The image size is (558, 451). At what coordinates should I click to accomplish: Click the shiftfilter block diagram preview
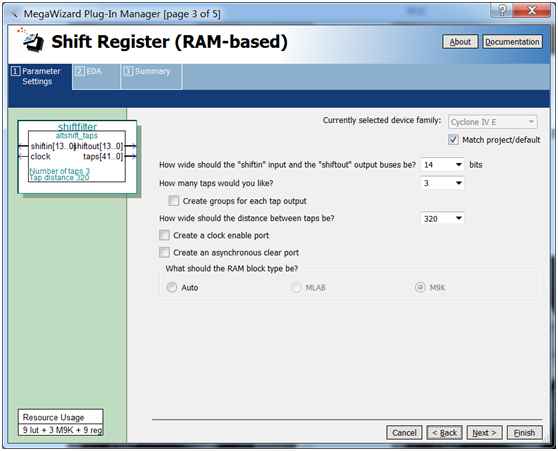click(x=77, y=157)
